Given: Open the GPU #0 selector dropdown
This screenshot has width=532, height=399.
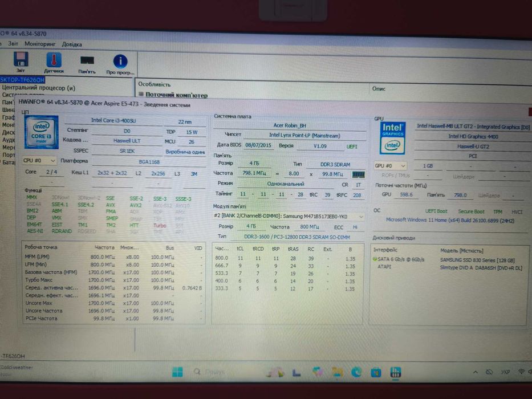Looking at the screenshot, I should pyautogui.click(x=390, y=165).
